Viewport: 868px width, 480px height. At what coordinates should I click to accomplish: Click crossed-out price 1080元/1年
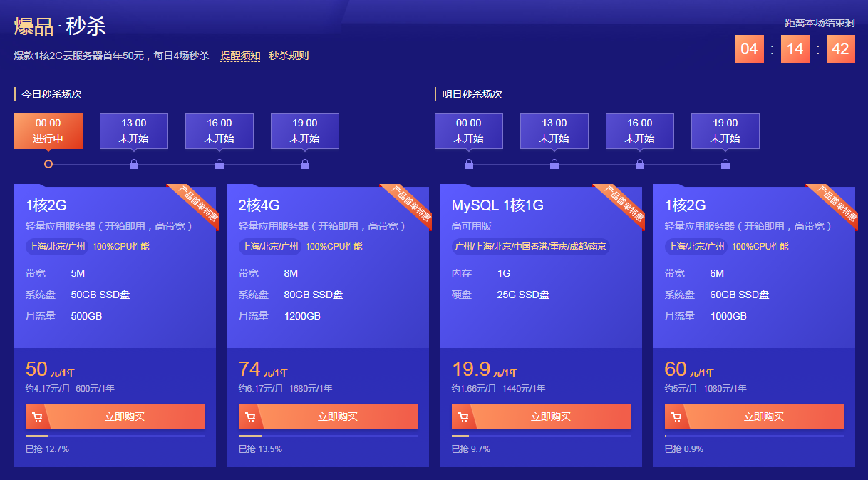(x=725, y=389)
